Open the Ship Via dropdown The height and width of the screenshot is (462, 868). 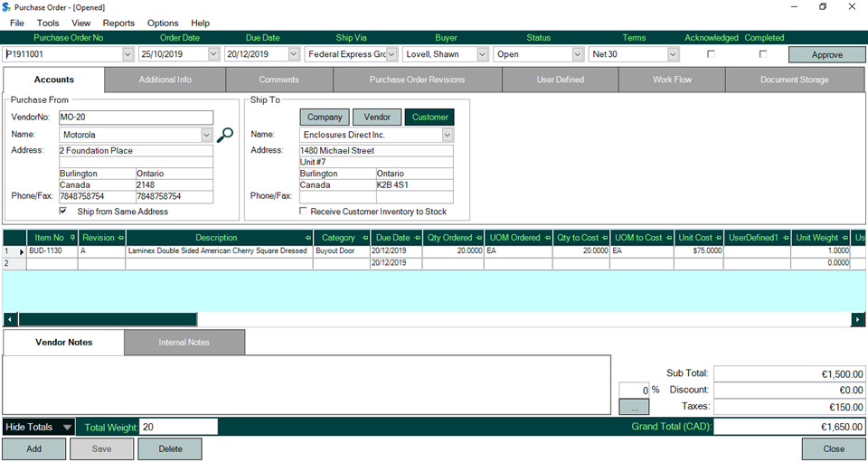[x=392, y=54]
